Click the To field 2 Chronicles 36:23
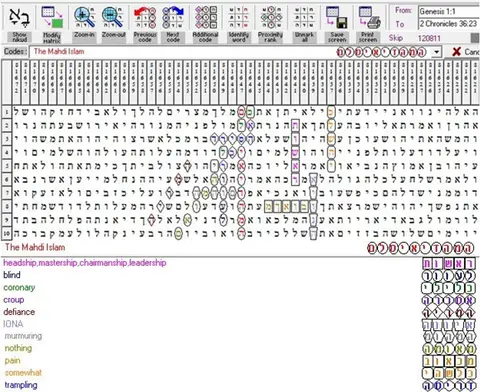Image resolution: width=480 pixels, height=392 pixels. pos(449,24)
